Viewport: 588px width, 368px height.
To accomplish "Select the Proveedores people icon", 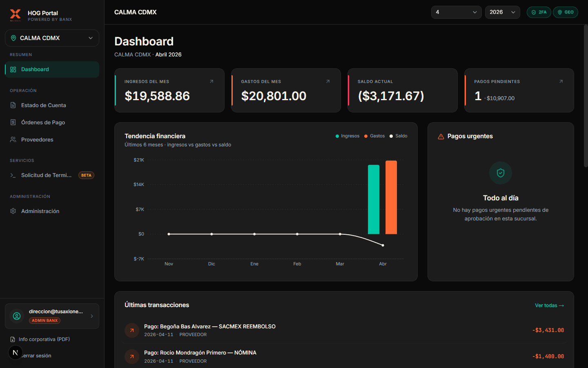I will pyautogui.click(x=13, y=139).
